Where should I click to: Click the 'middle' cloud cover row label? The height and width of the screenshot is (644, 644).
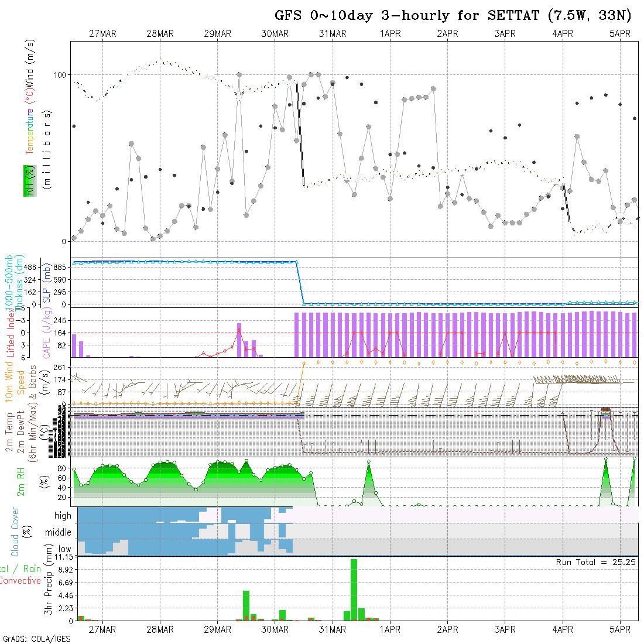58,533
